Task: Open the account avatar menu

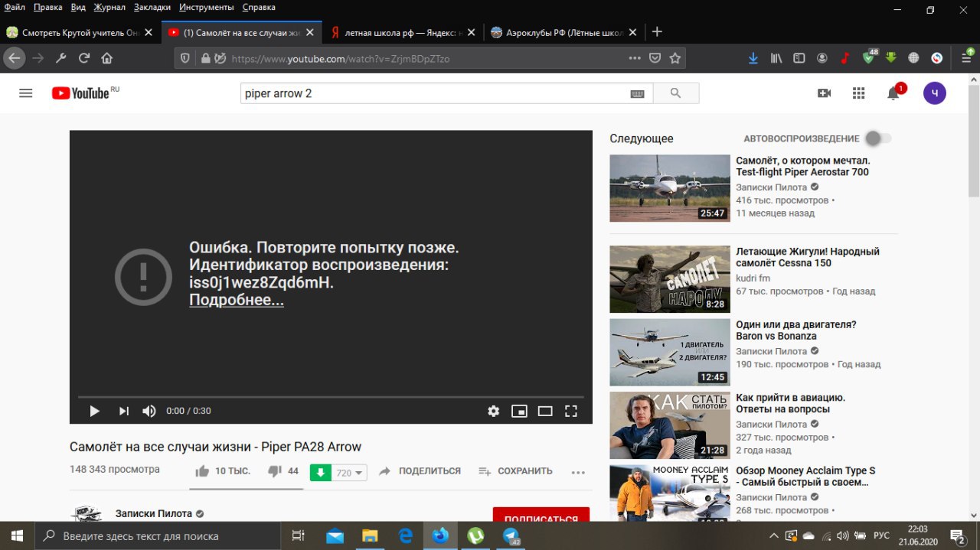Action: [935, 93]
